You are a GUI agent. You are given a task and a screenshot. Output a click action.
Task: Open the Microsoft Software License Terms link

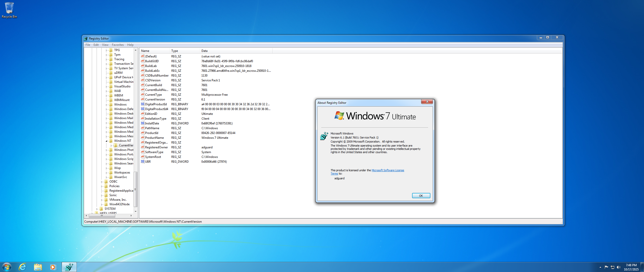pyautogui.click(x=388, y=170)
